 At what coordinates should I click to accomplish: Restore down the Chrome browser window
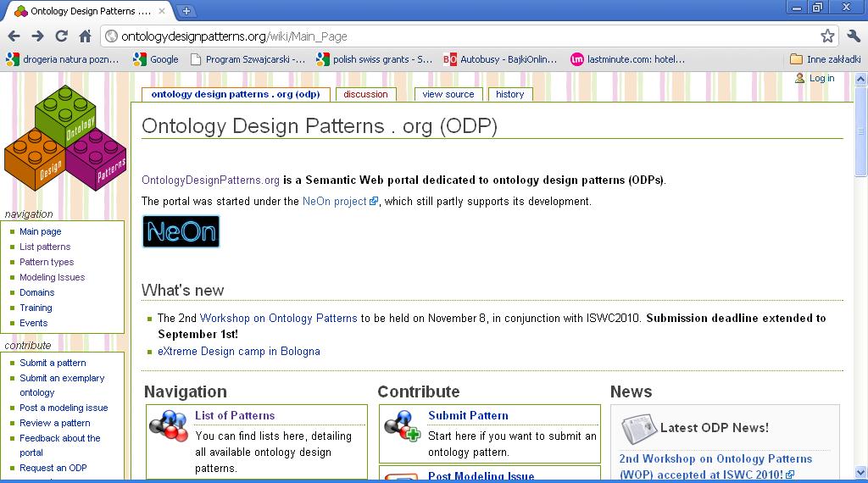click(818, 8)
